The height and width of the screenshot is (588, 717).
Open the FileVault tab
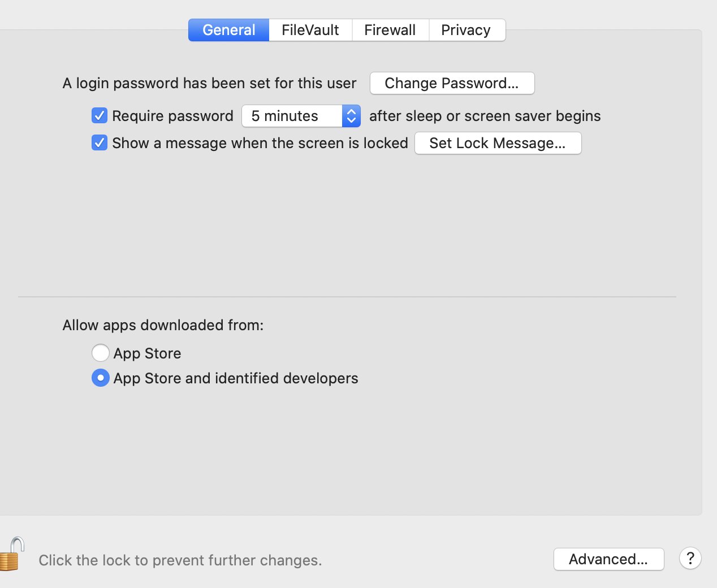point(310,30)
